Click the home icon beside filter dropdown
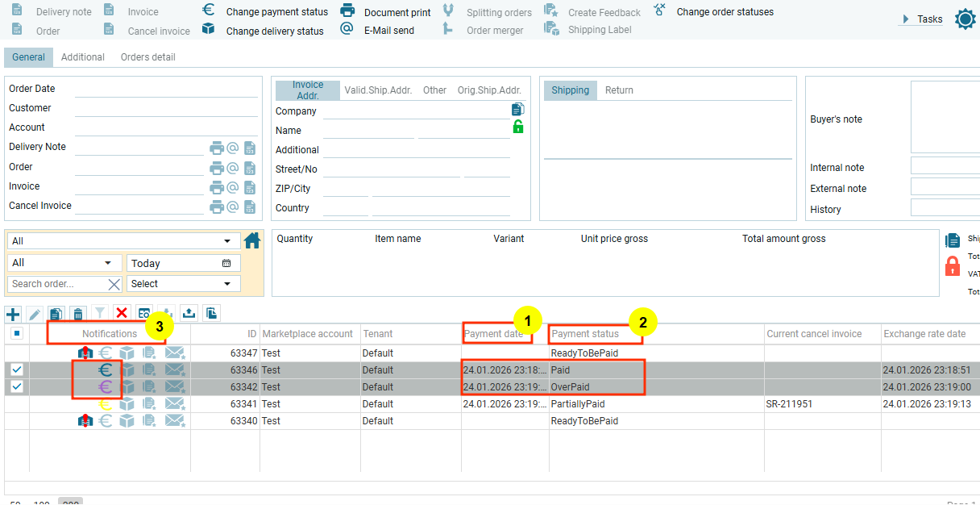980x505 pixels. pyautogui.click(x=252, y=240)
